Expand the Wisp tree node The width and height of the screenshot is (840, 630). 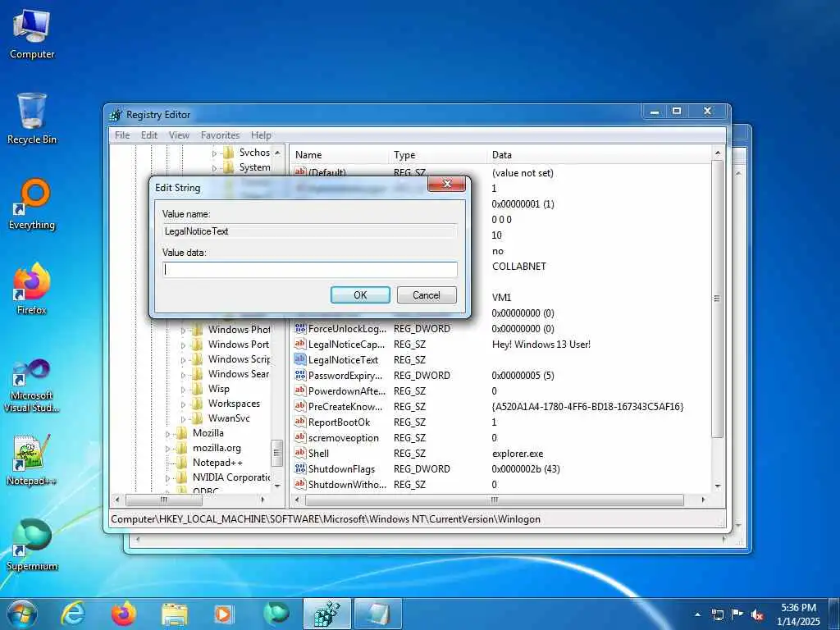[x=183, y=390]
